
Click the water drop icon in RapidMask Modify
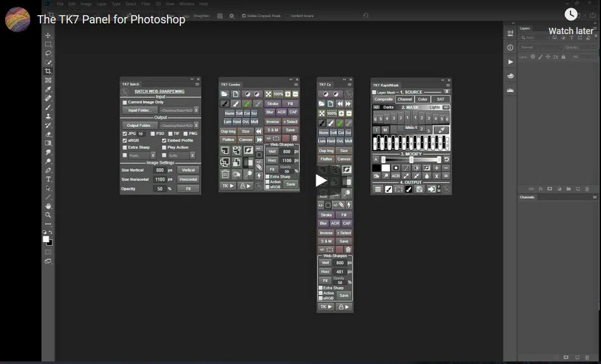(x=426, y=176)
